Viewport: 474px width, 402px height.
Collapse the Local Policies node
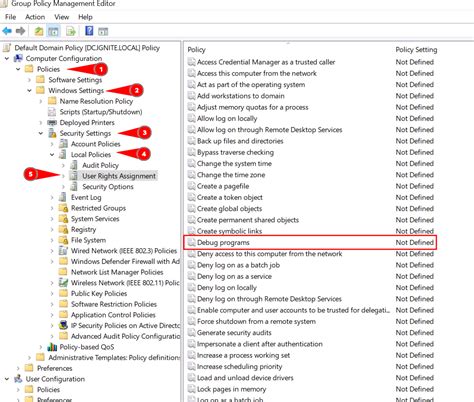click(x=52, y=155)
